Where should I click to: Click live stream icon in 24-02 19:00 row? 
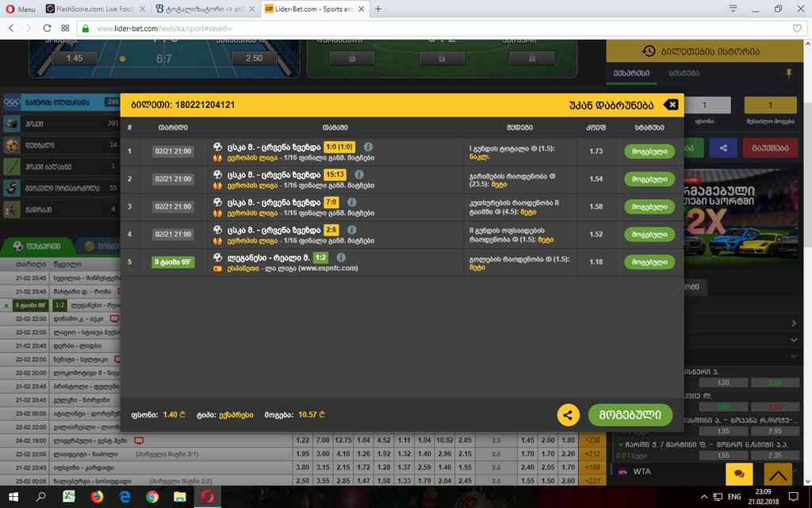tap(139, 441)
